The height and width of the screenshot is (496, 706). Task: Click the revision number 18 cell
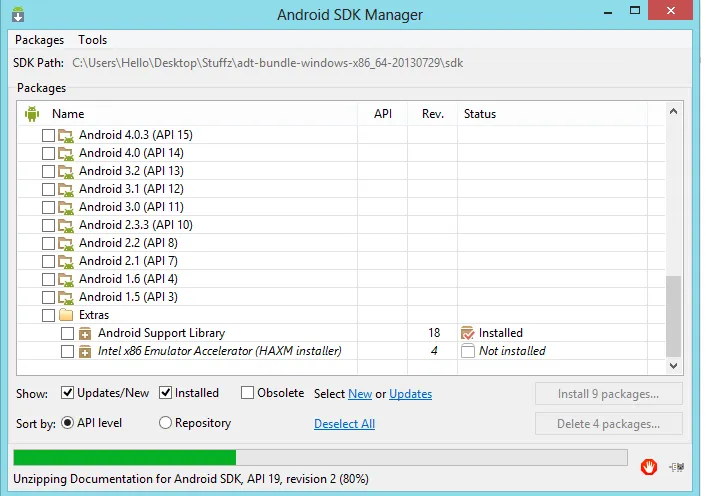pos(434,333)
